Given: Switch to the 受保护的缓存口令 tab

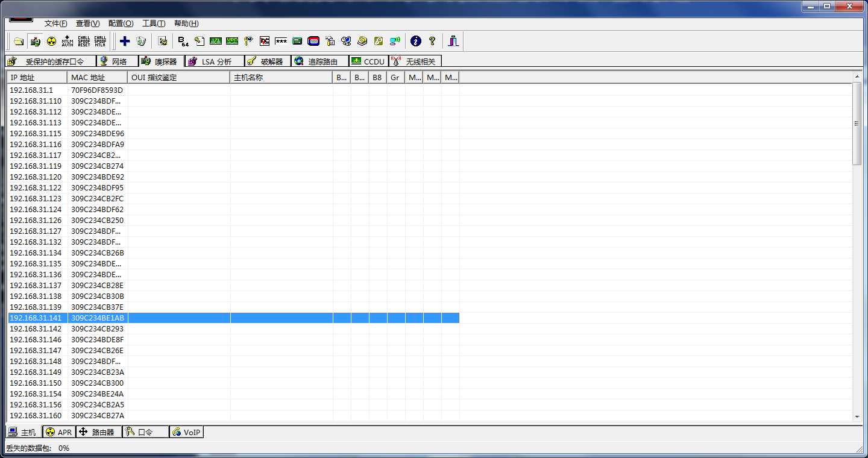Looking at the screenshot, I should pos(51,61).
